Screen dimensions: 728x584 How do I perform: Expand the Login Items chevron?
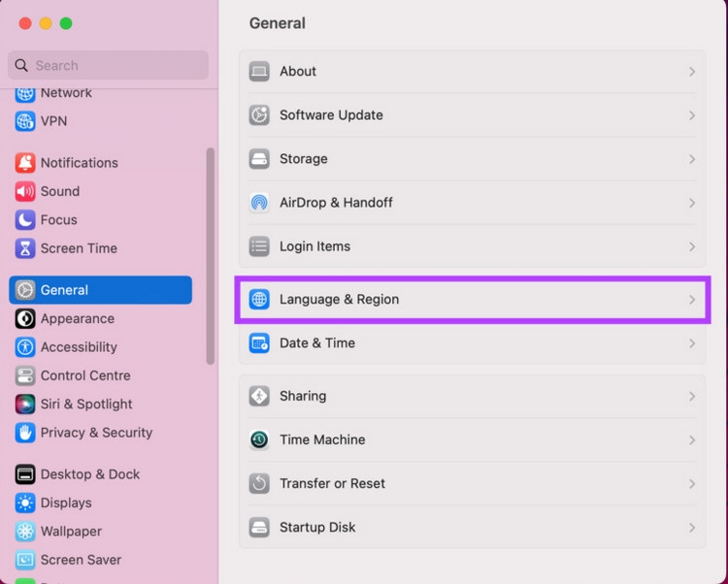(x=692, y=246)
